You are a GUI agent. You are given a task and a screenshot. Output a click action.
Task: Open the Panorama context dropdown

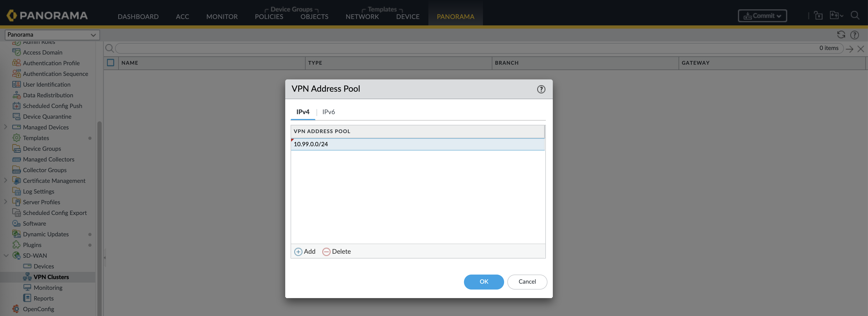(52, 35)
